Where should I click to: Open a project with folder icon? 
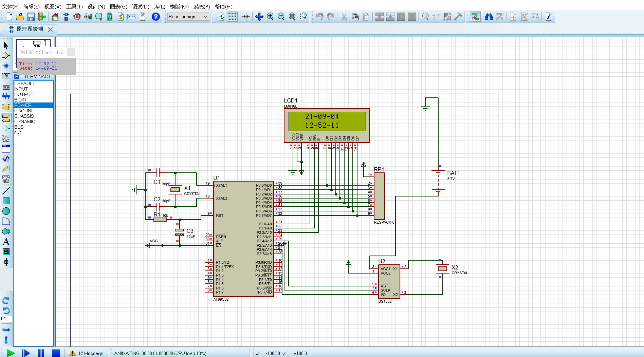(x=20, y=17)
